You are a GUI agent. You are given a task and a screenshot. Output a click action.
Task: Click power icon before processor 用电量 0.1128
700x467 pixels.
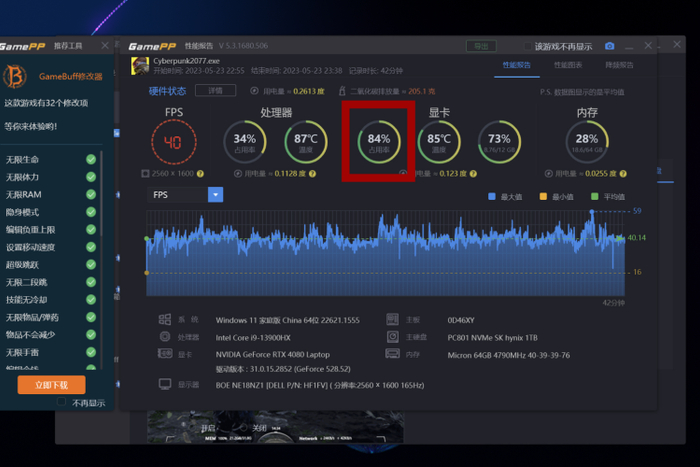click(238, 174)
